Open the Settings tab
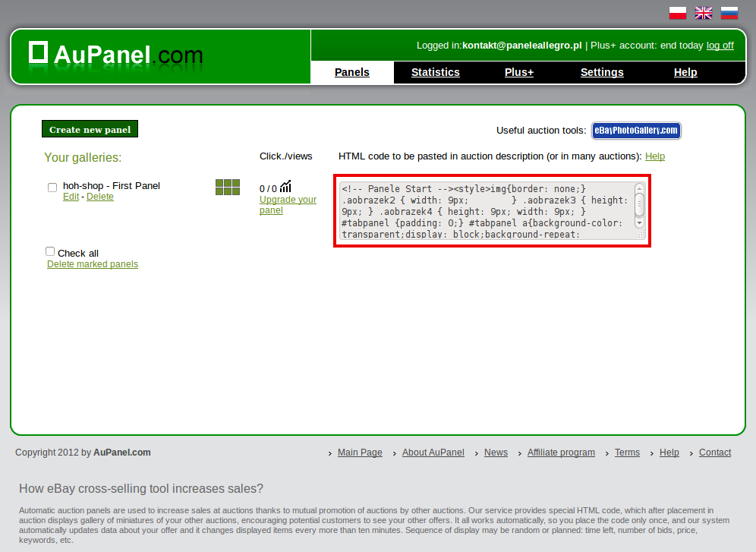756x552 pixels. tap(602, 72)
